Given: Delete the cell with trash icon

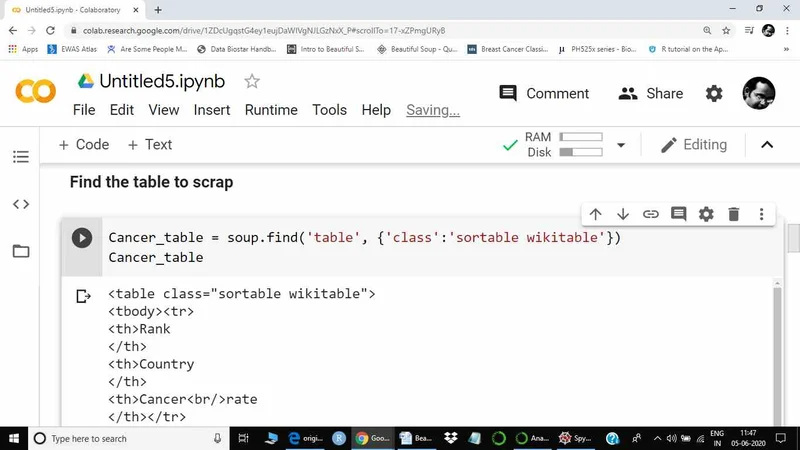Looking at the screenshot, I should (734, 214).
